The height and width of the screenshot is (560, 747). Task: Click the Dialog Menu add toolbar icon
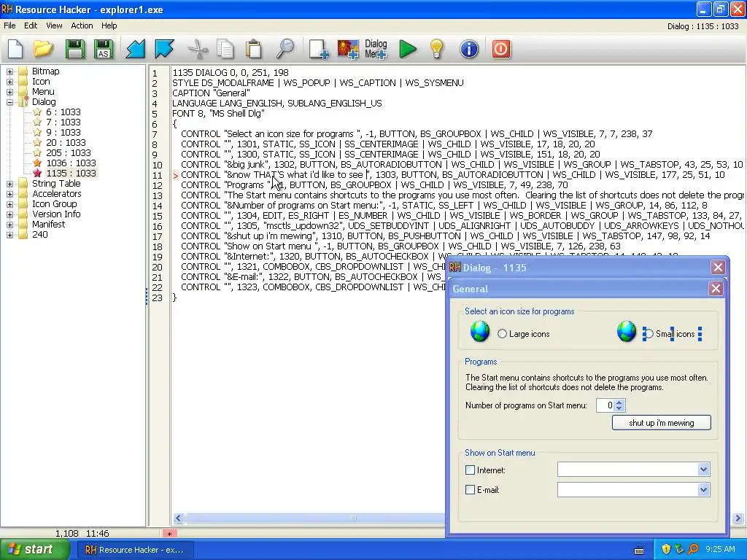(x=376, y=49)
